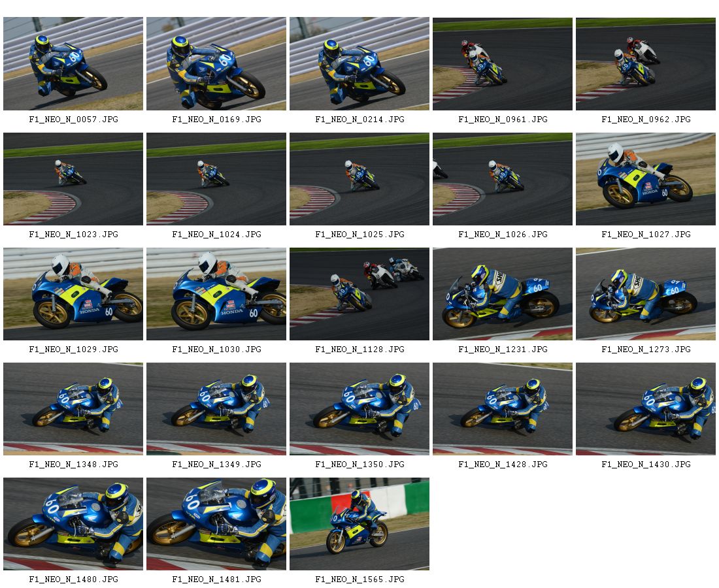View image F1_NEO_N_1128.JPG with three riders
The height and width of the screenshot is (588, 719).
coord(359,294)
